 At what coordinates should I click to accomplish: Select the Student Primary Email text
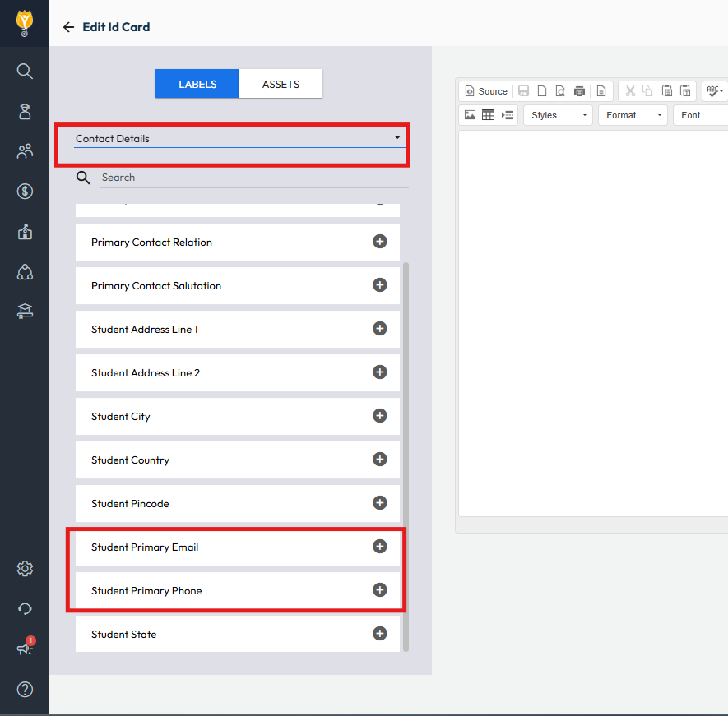pyautogui.click(x=145, y=547)
